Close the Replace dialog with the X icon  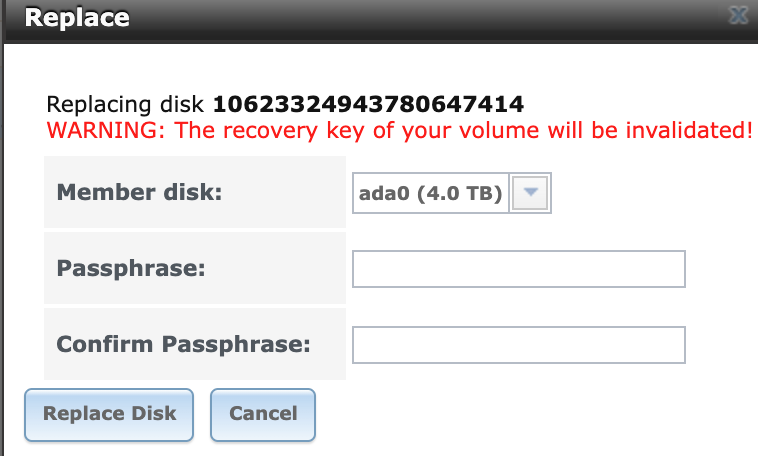pos(739,15)
